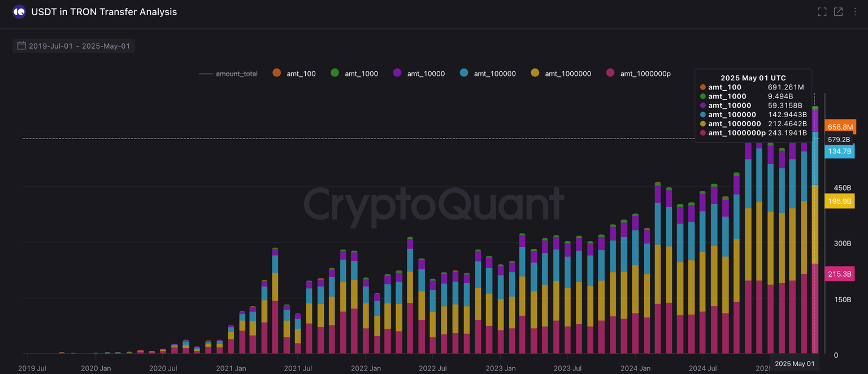
Task: Click the USDT in TRON Transfer Analysis title
Action: (104, 12)
